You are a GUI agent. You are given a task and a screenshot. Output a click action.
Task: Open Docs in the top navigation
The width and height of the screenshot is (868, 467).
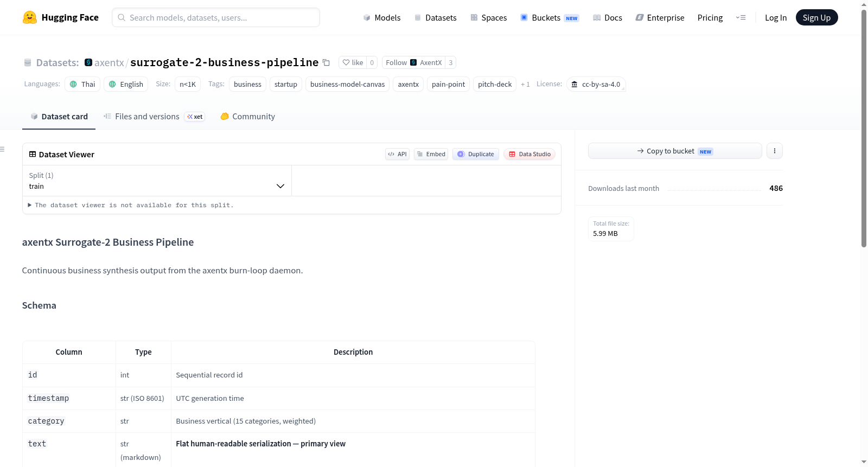click(x=608, y=17)
